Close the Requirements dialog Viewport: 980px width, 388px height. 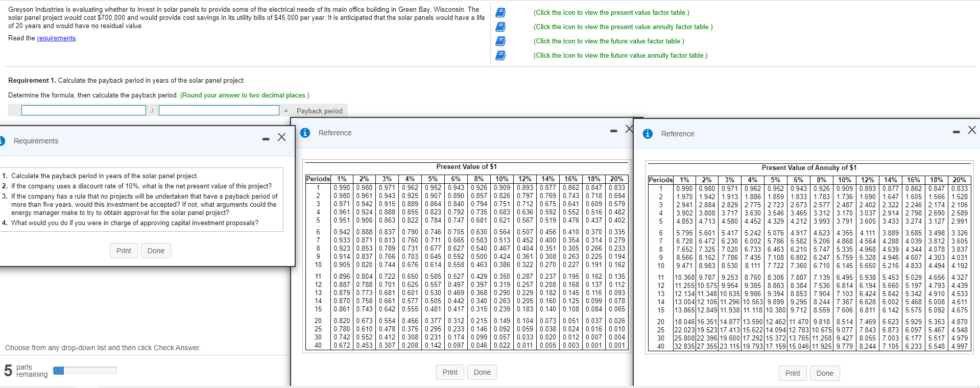pos(281,137)
